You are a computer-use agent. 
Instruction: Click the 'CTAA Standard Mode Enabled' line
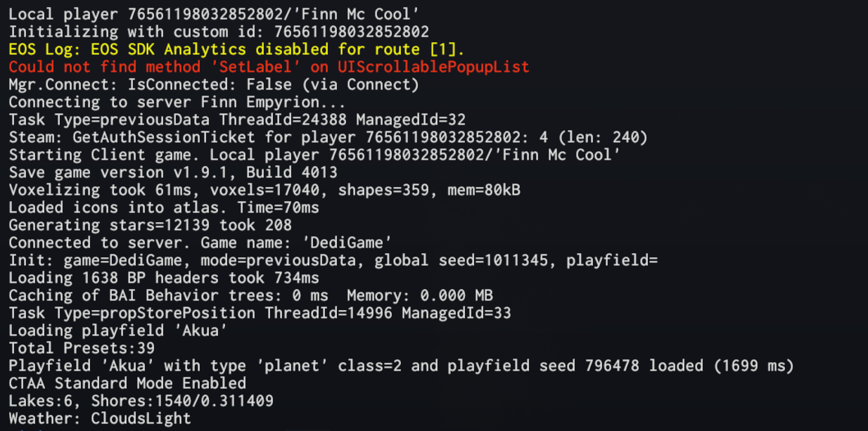127,384
